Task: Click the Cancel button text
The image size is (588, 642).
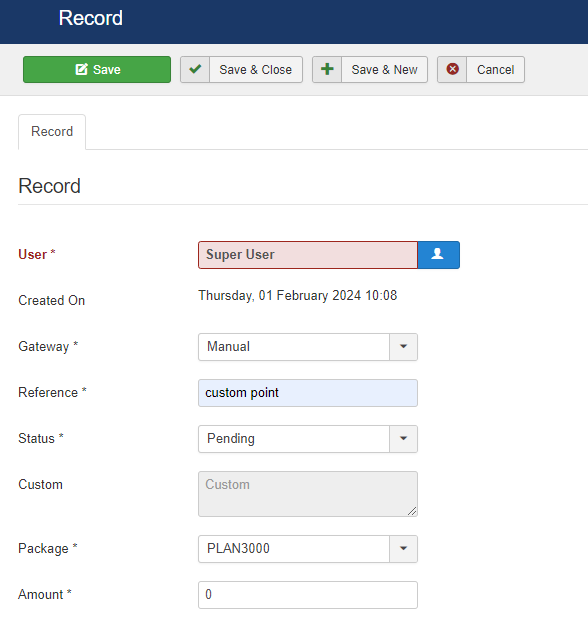Action: (x=495, y=70)
